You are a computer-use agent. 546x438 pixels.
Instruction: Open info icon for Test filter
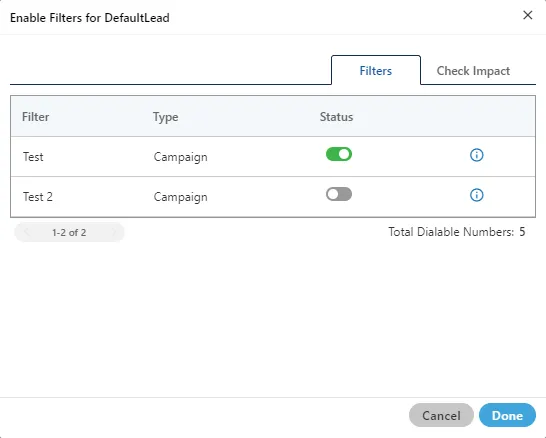coord(476,155)
